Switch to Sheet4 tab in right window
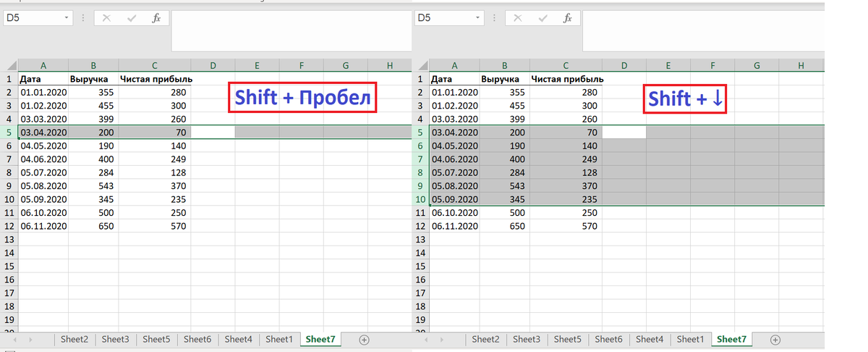868x352 pixels. pyautogui.click(x=650, y=339)
